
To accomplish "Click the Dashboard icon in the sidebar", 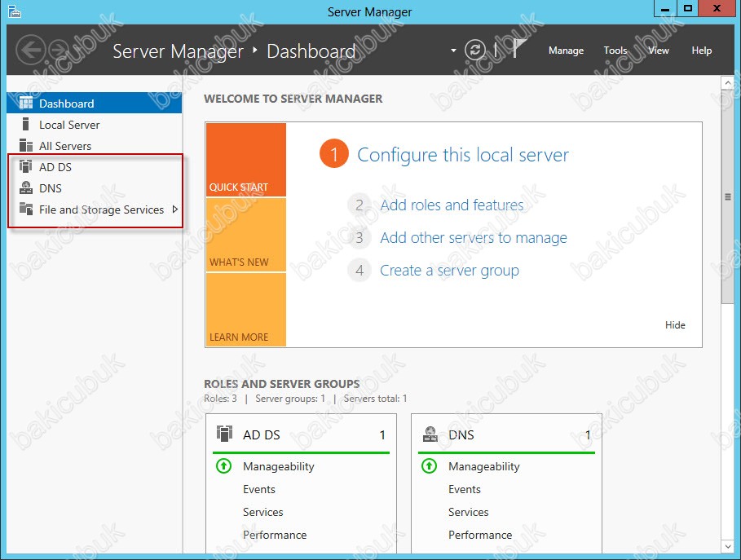I will pos(26,103).
